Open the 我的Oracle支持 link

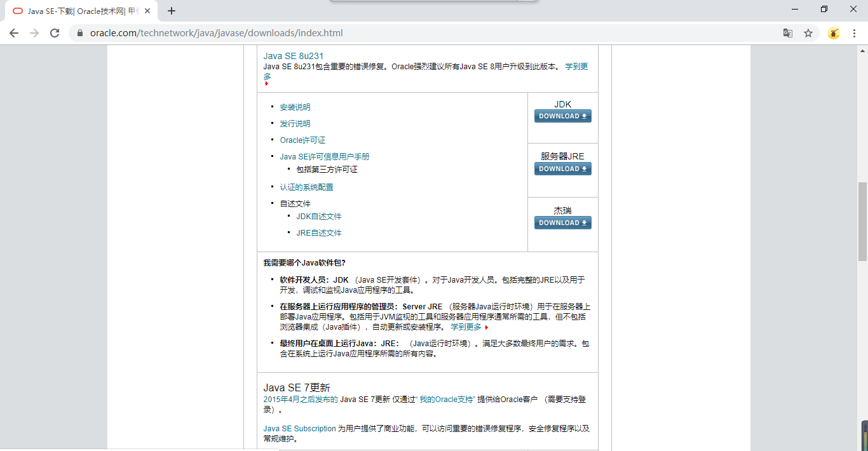(446, 400)
